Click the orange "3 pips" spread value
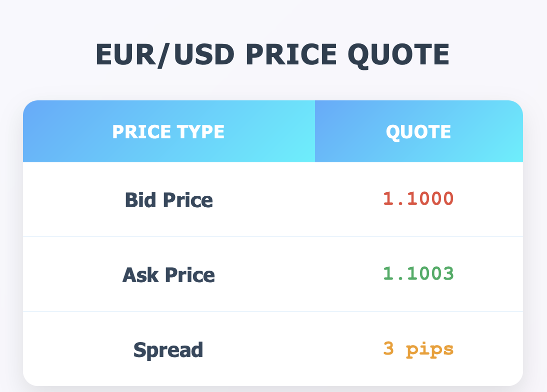 (418, 349)
